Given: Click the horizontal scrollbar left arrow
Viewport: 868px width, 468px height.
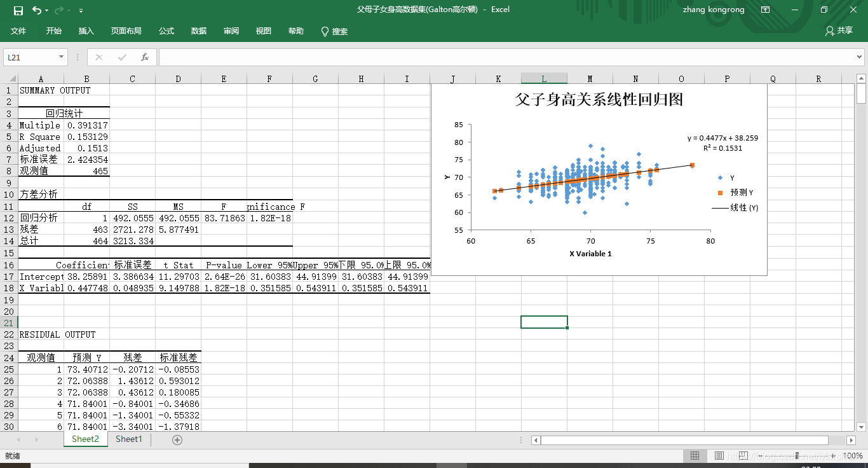Looking at the screenshot, I should coord(536,440).
